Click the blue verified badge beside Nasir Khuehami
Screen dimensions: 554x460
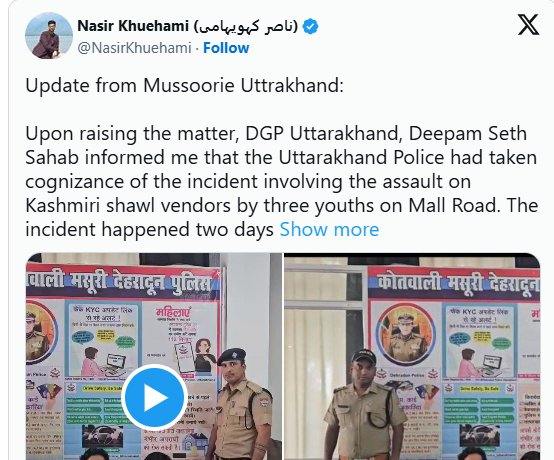pyautogui.click(x=311, y=26)
